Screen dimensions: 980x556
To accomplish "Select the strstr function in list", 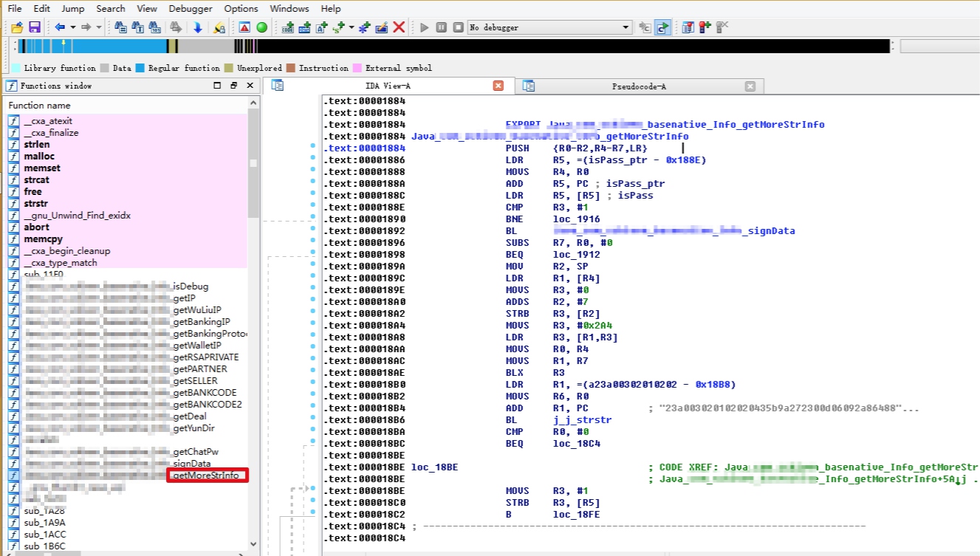I will pyautogui.click(x=37, y=203).
